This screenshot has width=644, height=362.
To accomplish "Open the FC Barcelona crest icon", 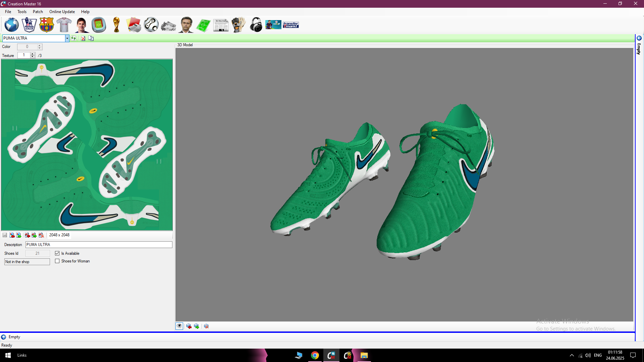I will (47, 25).
